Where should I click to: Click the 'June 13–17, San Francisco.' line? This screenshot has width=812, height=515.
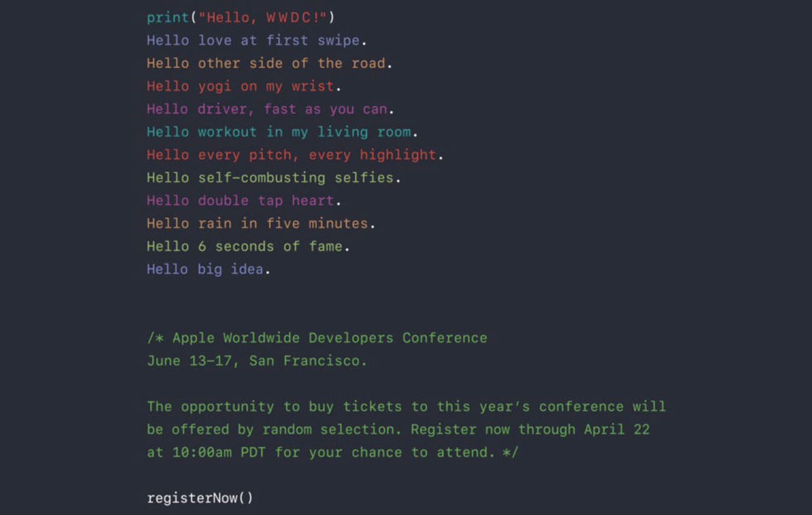pyautogui.click(x=257, y=361)
